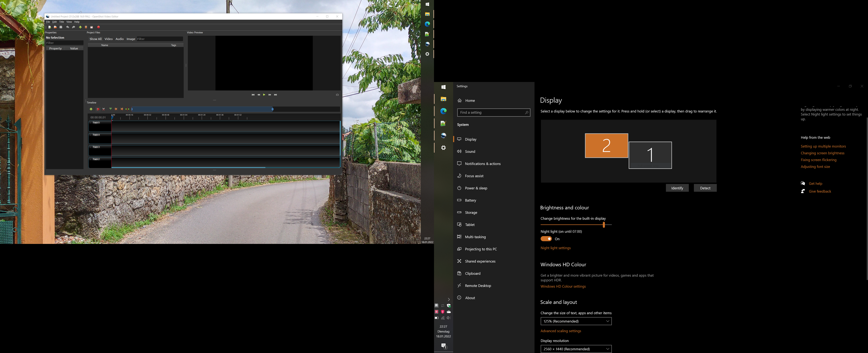Screen dimensions: 868x353
Task: Open the display scaling dropdown showing 125%
Action: pos(576,321)
